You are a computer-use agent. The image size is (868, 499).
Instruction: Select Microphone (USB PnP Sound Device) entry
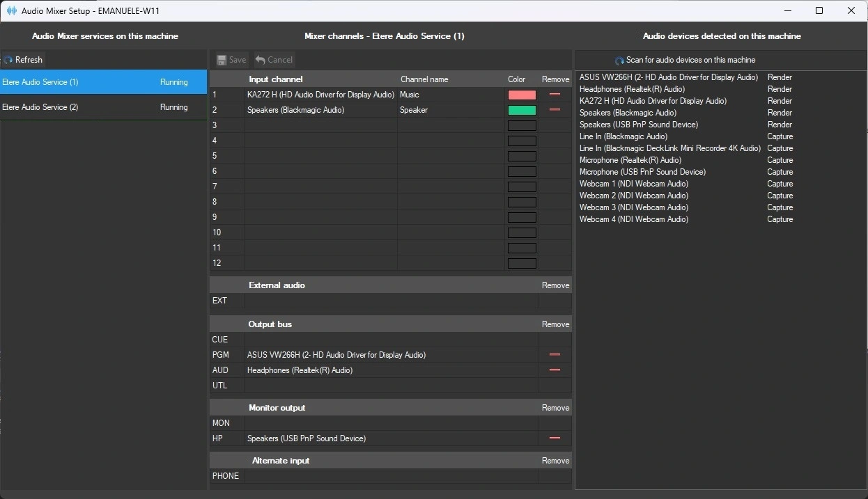642,172
